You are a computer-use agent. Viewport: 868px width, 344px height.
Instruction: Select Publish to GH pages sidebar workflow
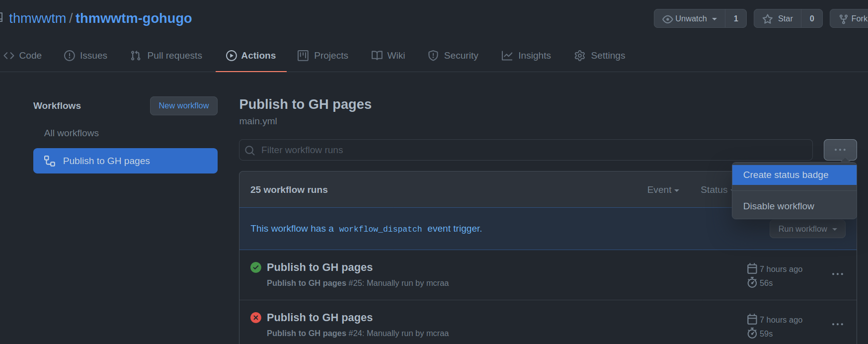(125, 161)
